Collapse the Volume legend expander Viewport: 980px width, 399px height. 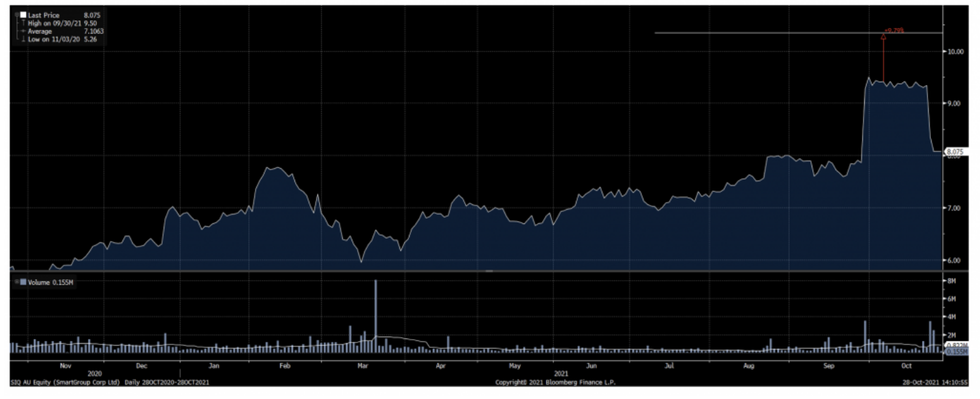tap(16, 282)
